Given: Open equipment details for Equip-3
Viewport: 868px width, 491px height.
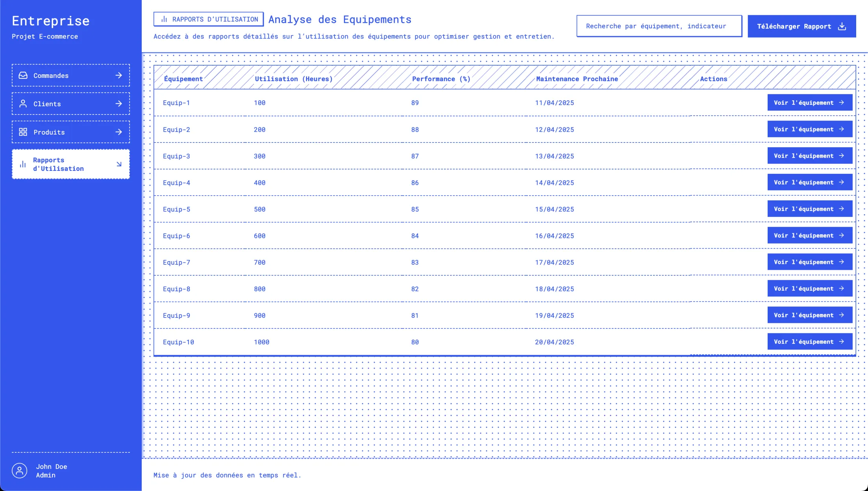Looking at the screenshot, I should (809, 156).
